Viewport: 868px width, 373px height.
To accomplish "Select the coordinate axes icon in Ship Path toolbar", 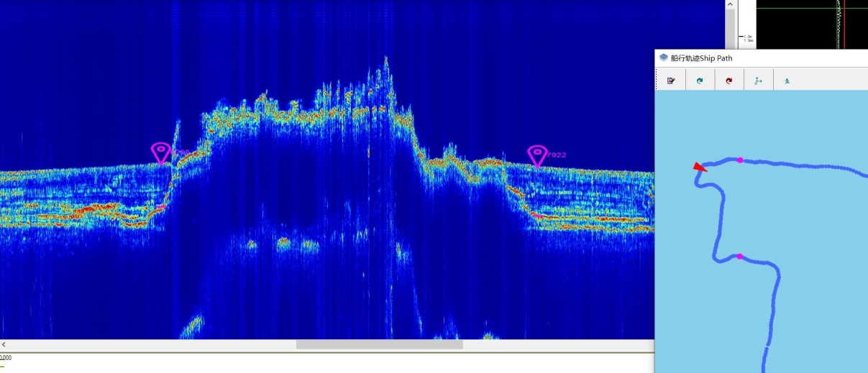I will [758, 80].
